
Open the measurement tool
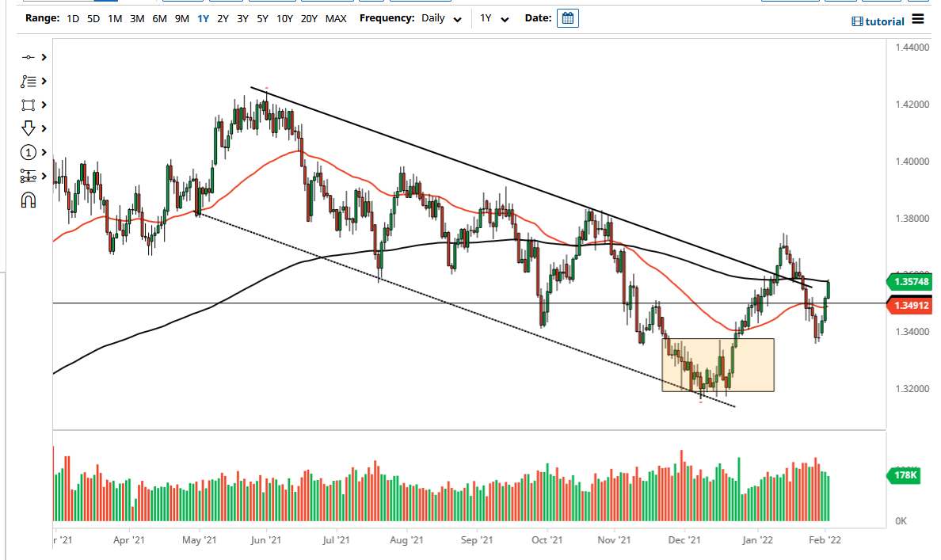pos(28,176)
